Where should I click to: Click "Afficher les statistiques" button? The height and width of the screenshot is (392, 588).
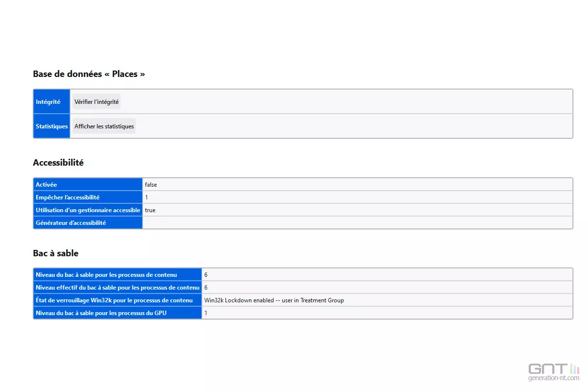tap(104, 126)
